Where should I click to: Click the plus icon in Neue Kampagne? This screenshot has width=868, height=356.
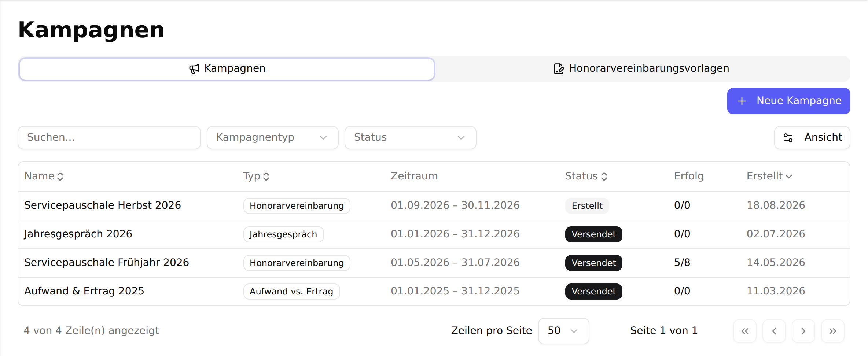pos(742,101)
